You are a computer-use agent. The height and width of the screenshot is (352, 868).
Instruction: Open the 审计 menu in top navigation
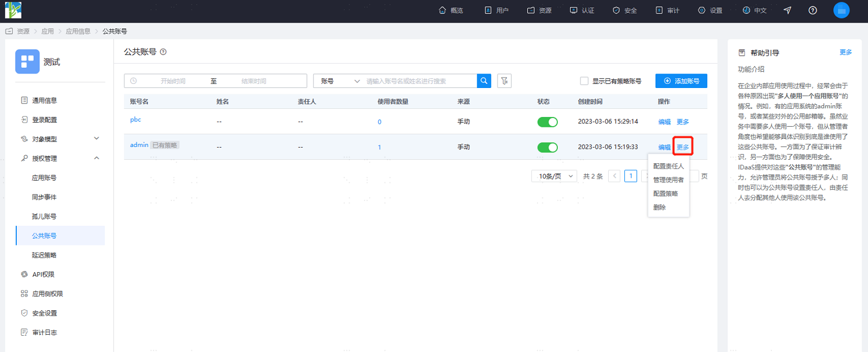click(x=667, y=10)
